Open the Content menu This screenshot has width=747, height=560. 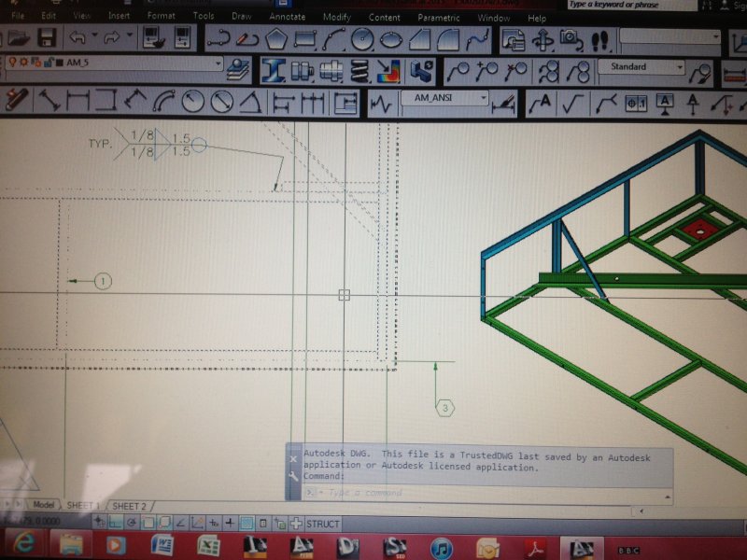[x=384, y=18]
